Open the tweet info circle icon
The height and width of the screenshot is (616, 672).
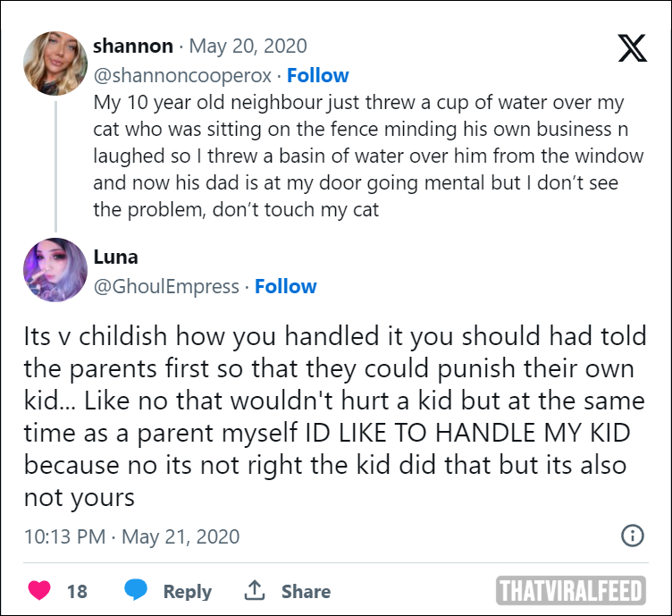(x=633, y=536)
